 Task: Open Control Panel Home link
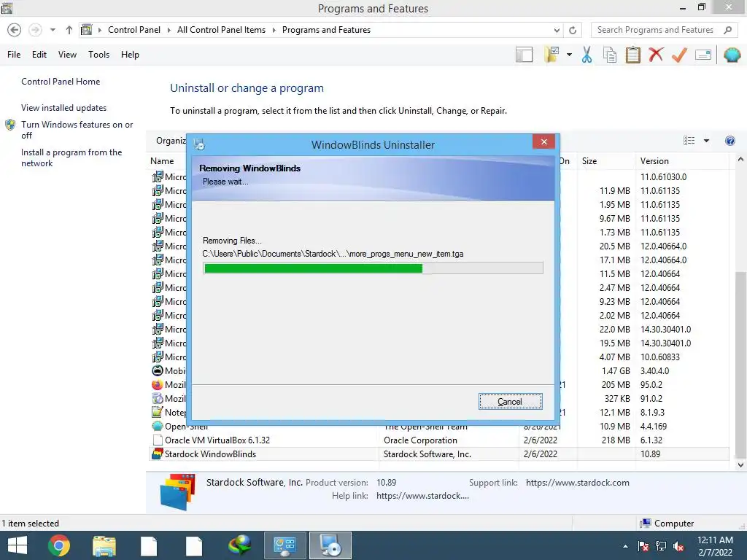(x=61, y=82)
